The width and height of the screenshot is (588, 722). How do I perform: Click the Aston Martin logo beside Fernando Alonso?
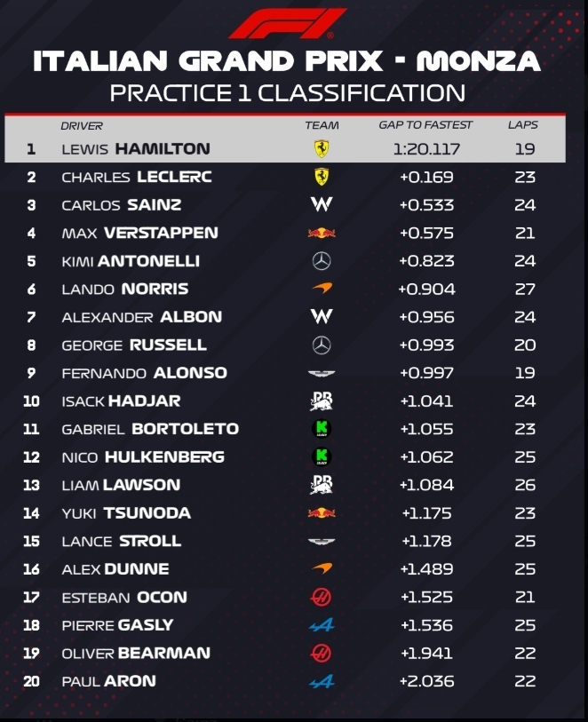[322, 373]
